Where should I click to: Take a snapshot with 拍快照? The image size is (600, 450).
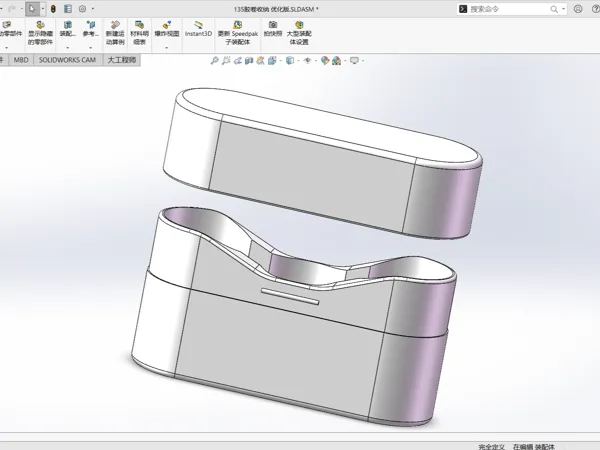pyautogui.click(x=273, y=29)
